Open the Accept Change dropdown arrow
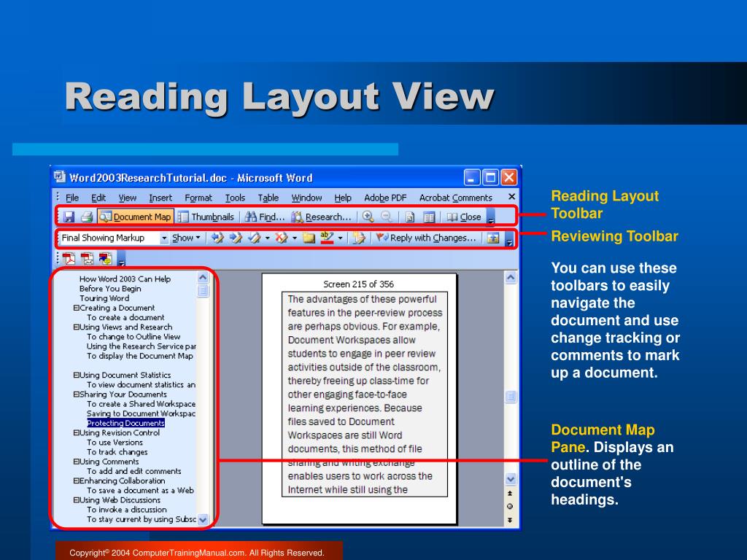 267,238
